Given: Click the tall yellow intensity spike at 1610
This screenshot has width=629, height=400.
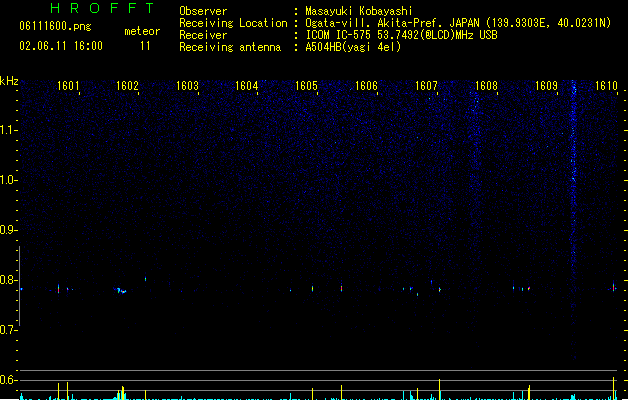Looking at the screenshot, I should (x=614, y=388).
